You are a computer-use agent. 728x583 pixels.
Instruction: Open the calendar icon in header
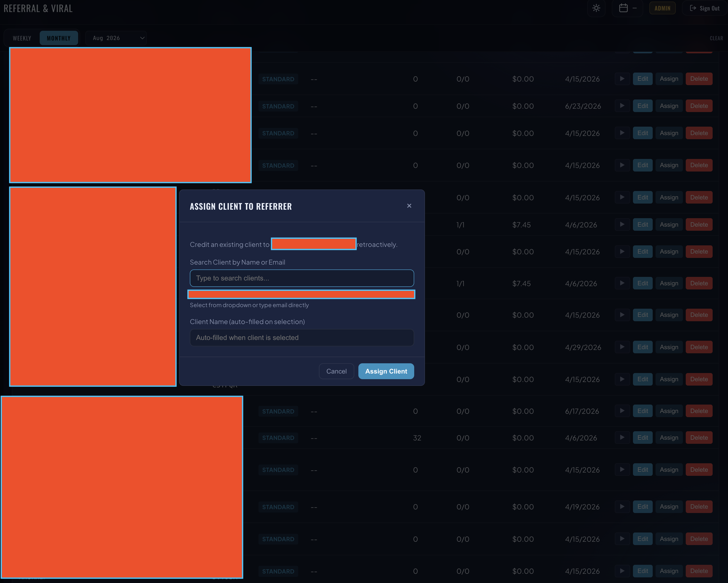click(623, 8)
